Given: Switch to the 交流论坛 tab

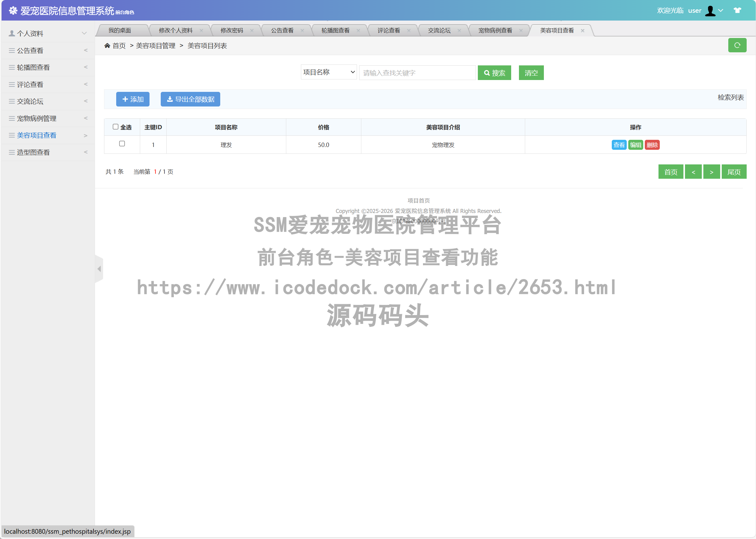Looking at the screenshot, I should (x=439, y=31).
